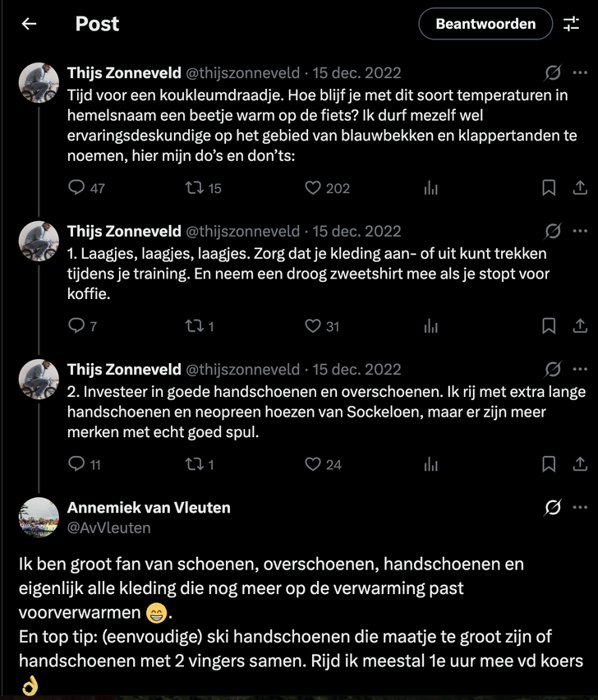The height and width of the screenshot is (700, 598).
Task: Share the tweet about Sockeloen hoezen
Action: tap(582, 464)
